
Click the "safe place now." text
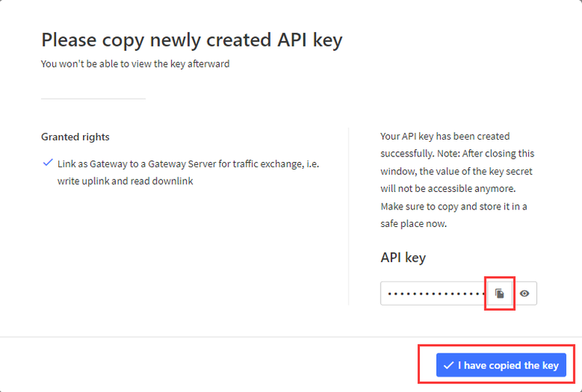[x=413, y=224]
